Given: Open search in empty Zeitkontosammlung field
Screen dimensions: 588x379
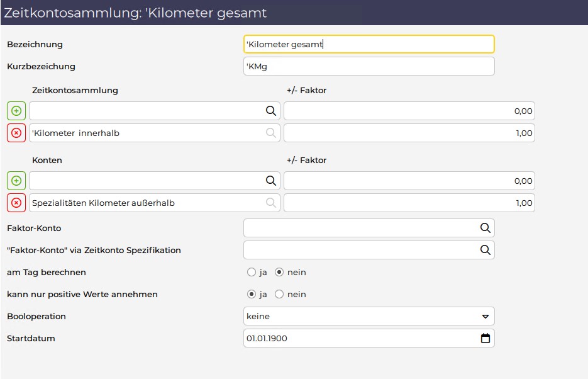Looking at the screenshot, I should [271, 111].
